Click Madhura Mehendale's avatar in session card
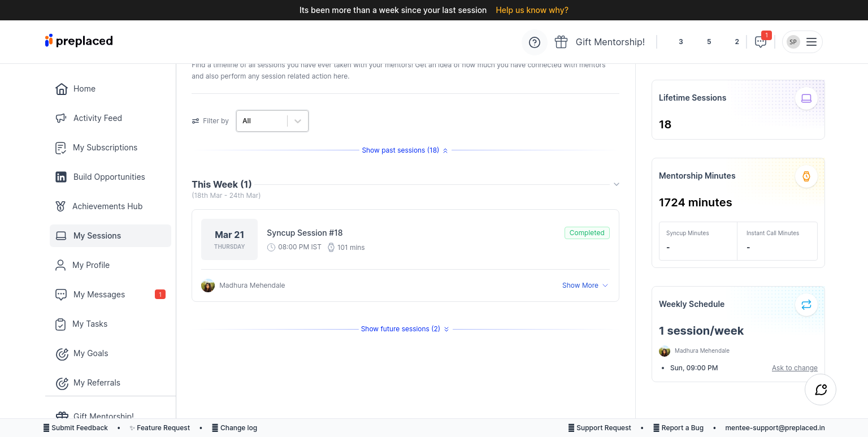Image resolution: width=868 pixels, height=437 pixels. click(x=208, y=285)
